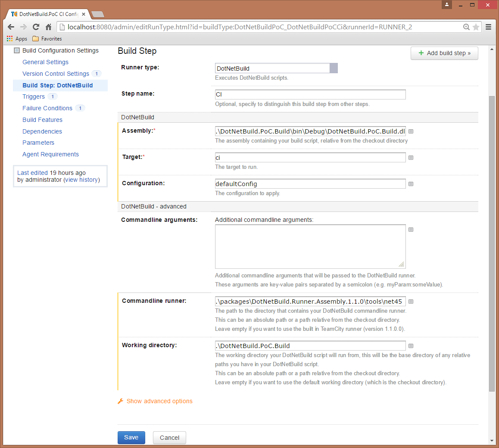Click the Build Configuration Settings icon
Screen dimensions: 499x448
17,50
